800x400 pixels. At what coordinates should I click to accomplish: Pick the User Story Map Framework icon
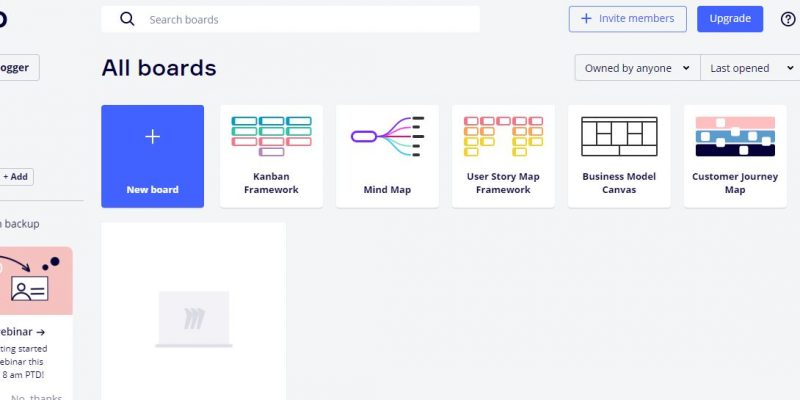503,137
